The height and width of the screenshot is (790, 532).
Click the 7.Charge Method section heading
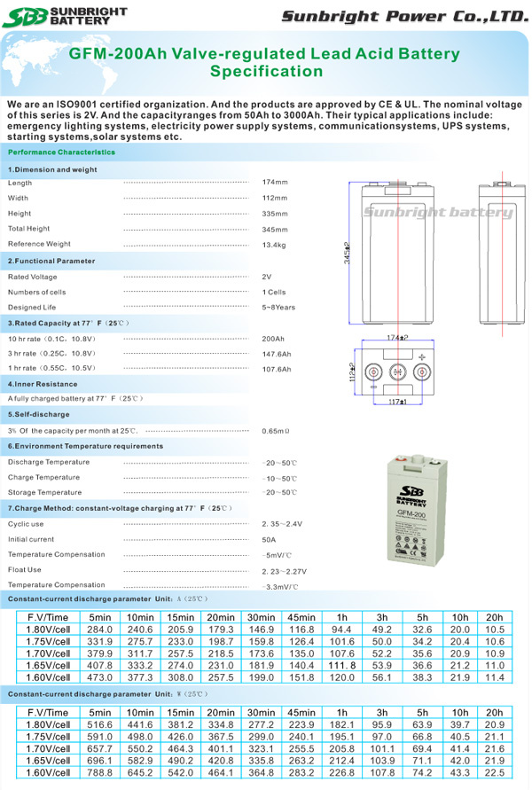(120, 508)
